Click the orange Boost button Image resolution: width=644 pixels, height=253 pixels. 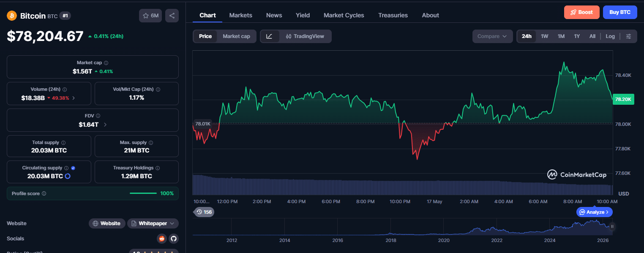pyautogui.click(x=581, y=12)
